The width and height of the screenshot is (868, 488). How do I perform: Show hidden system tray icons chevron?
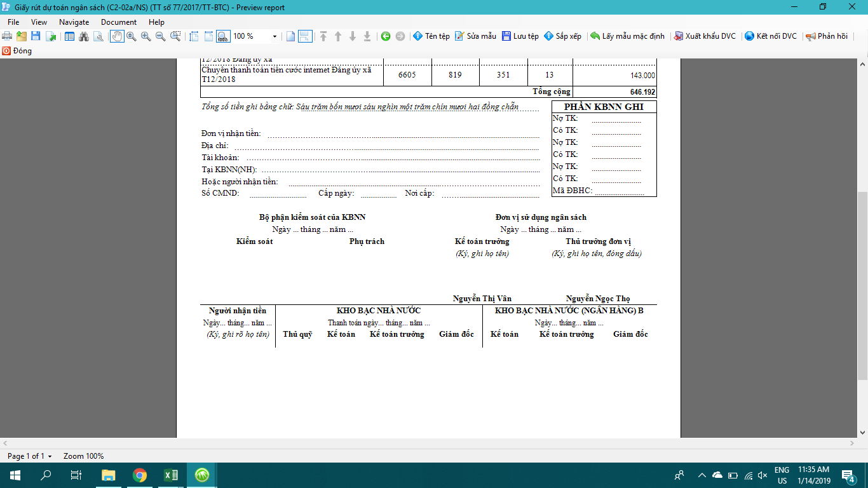(702, 475)
